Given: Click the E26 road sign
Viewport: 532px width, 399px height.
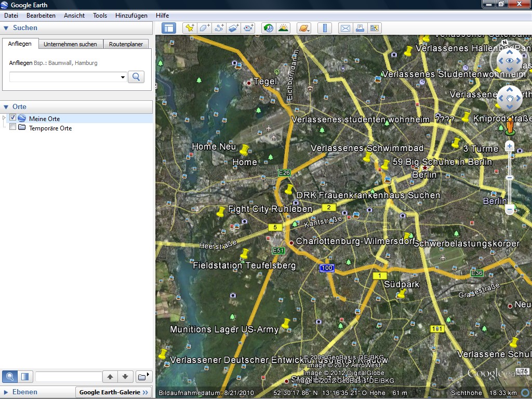Looking at the screenshot, I should [284, 172].
